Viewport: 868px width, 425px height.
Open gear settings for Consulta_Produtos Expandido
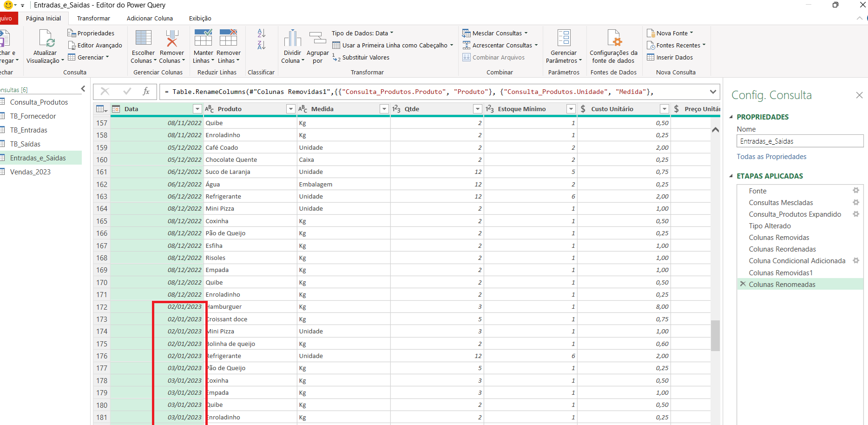[856, 214]
